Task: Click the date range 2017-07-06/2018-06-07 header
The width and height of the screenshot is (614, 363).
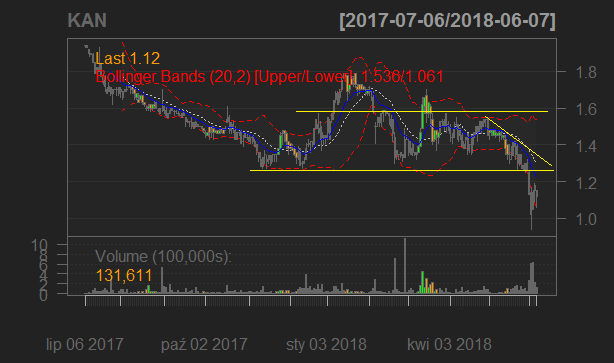Action: (x=448, y=20)
